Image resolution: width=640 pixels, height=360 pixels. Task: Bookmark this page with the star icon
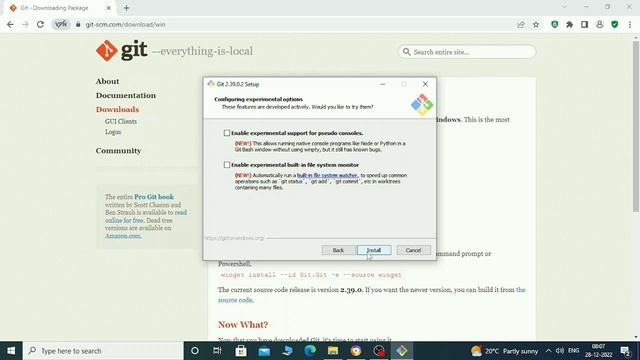(536, 24)
